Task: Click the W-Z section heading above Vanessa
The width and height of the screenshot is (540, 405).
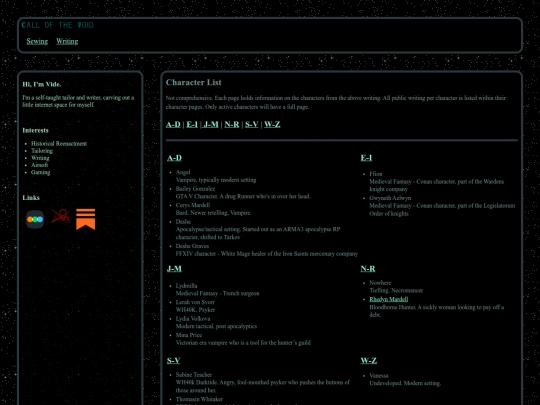Action: click(x=368, y=361)
